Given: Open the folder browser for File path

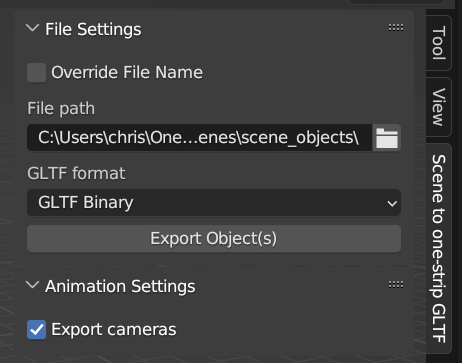Looking at the screenshot, I should (387, 138).
